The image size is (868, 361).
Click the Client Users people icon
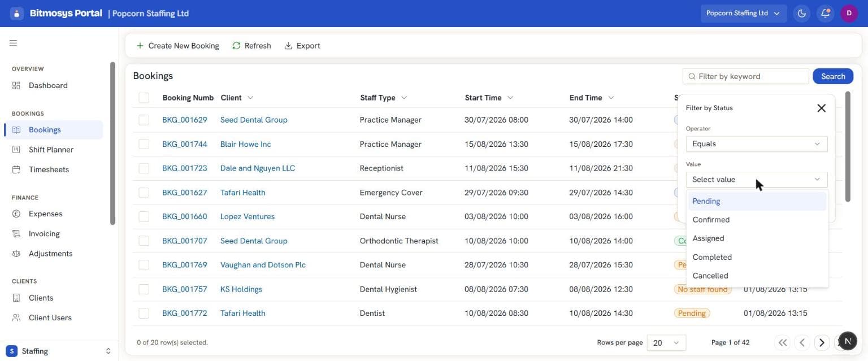pyautogui.click(x=16, y=317)
